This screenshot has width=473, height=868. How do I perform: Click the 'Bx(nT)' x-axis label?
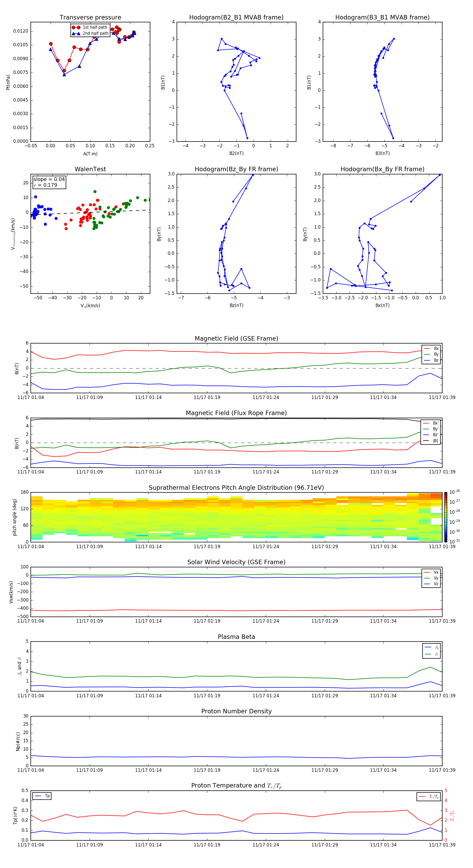(x=382, y=305)
